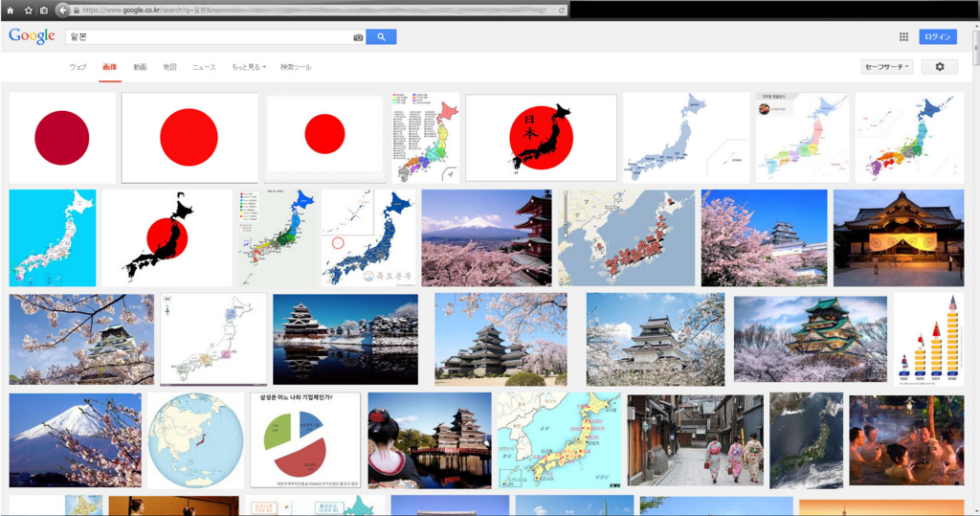Open snowy castle reflection thumbnail
Image resolution: width=980 pixels, height=516 pixels.
345,340
